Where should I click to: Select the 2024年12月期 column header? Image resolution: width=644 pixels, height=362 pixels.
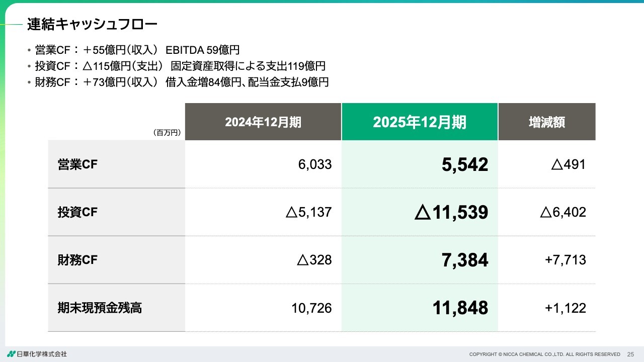click(263, 122)
